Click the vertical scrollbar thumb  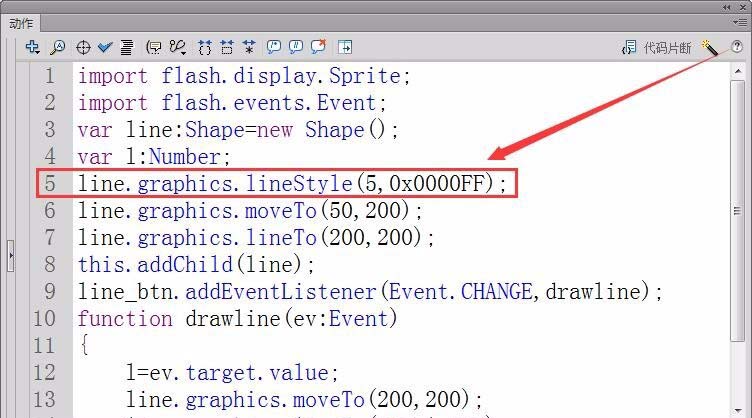[x=738, y=211]
